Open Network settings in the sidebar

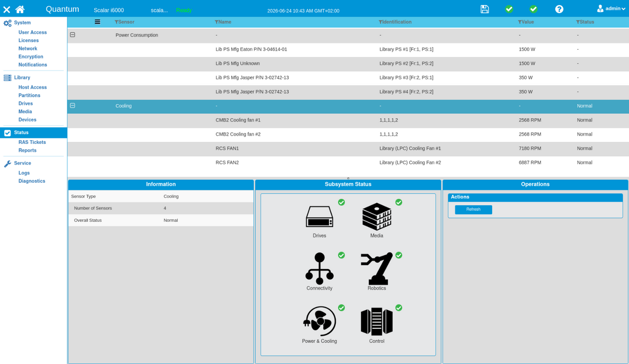coord(28,49)
